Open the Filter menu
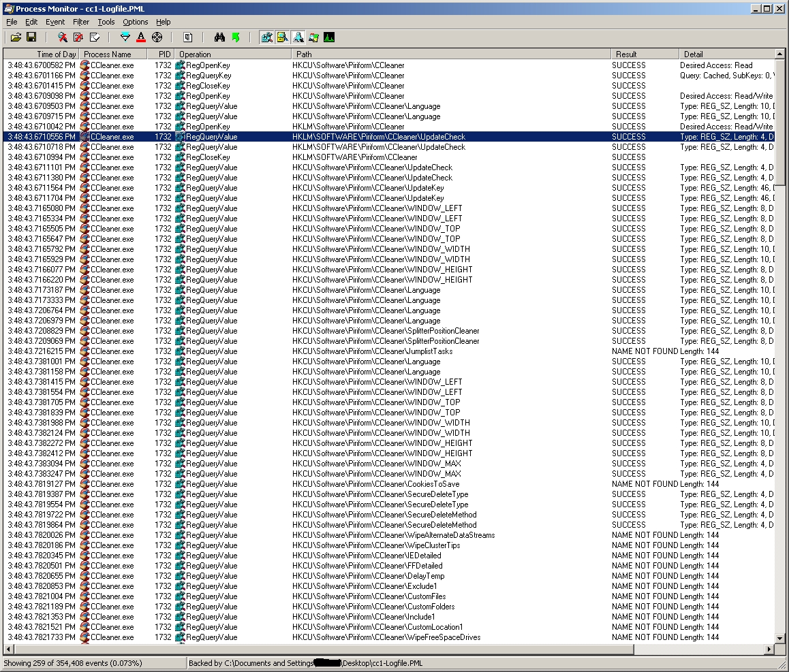Screen dimensions: 789x672 click(x=81, y=22)
